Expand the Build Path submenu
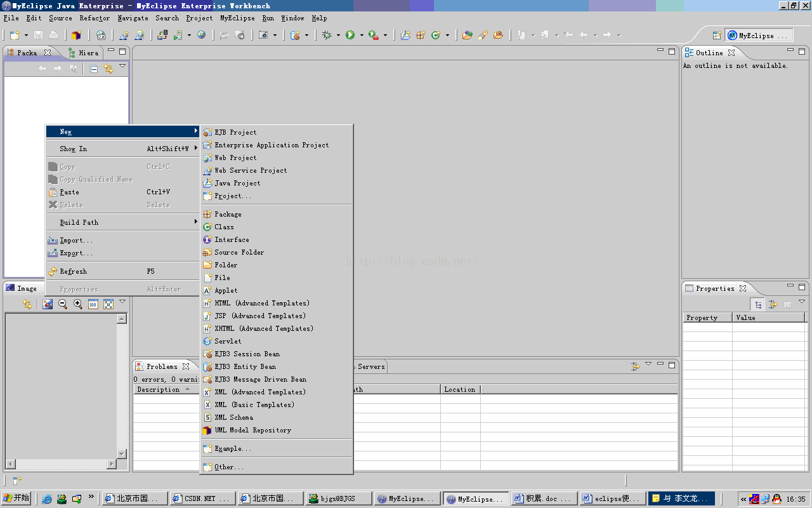Image resolution: width=812 pixels, height=508 pixels. 122,222
